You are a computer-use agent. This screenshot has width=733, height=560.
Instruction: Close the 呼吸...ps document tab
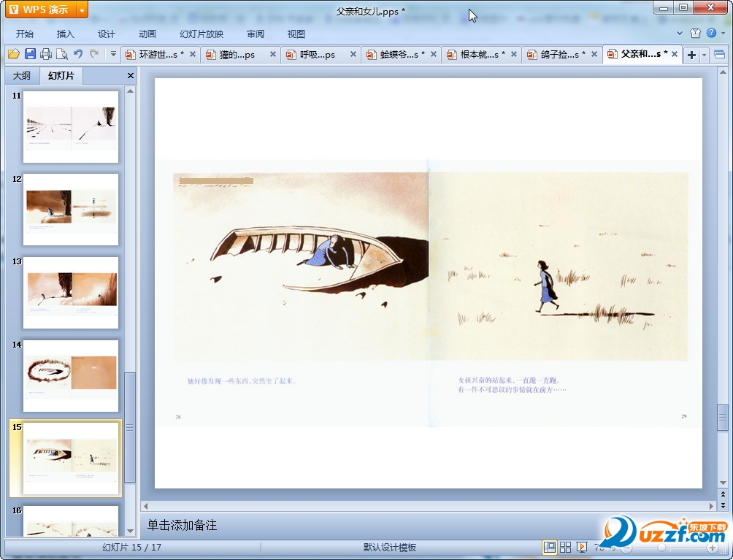[353, 54]
